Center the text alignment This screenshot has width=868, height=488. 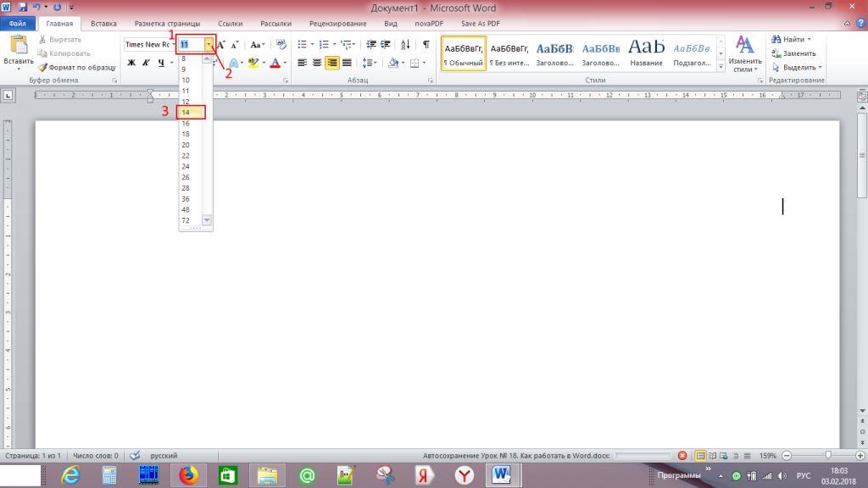click(317, 63)
